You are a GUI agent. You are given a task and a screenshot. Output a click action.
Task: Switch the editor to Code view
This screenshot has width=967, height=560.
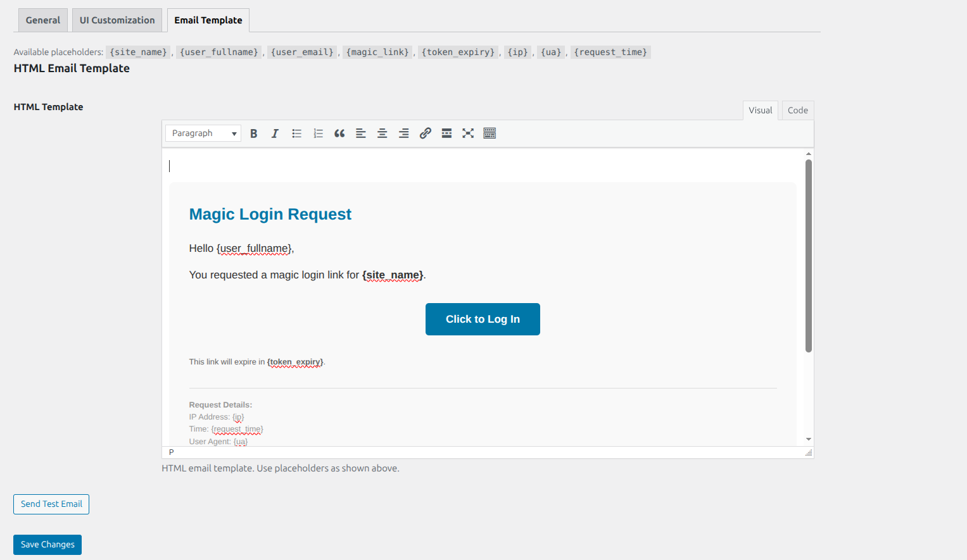coord(797,109)
